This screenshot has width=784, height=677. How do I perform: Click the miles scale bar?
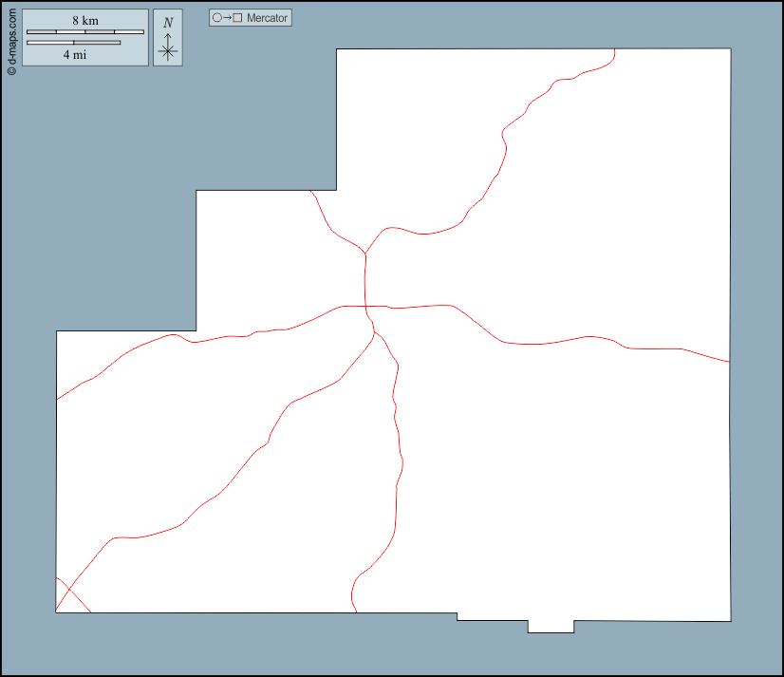coord(73,43)
